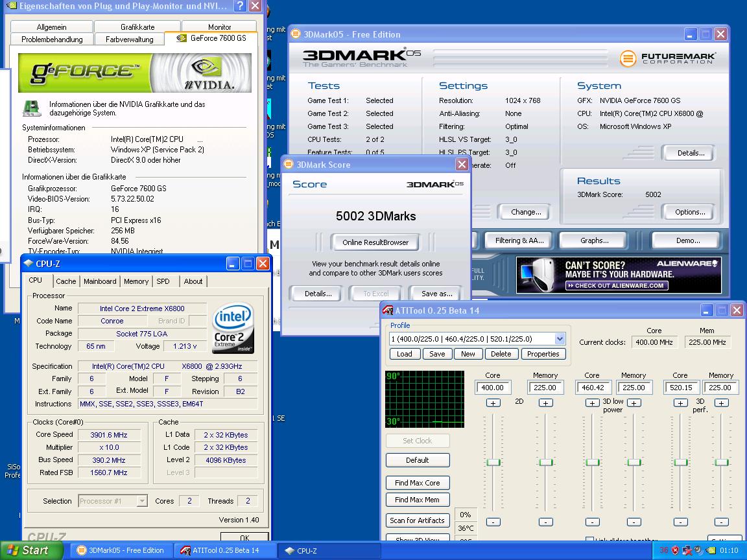Expand the ATITool Profile dropdown
747x560 pixels.
[x=560, y=339]
